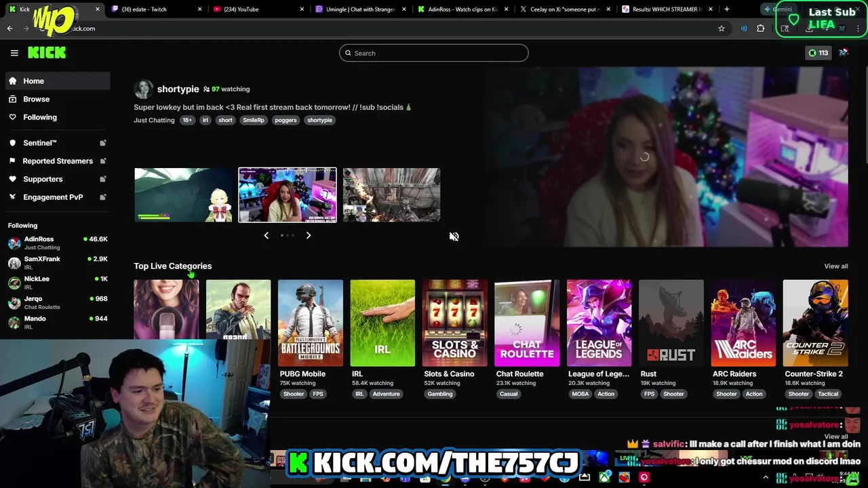Click SamXFrank avatar in Following list
Viewport: 868px width, 488px height.
click(x=14, y=263)
